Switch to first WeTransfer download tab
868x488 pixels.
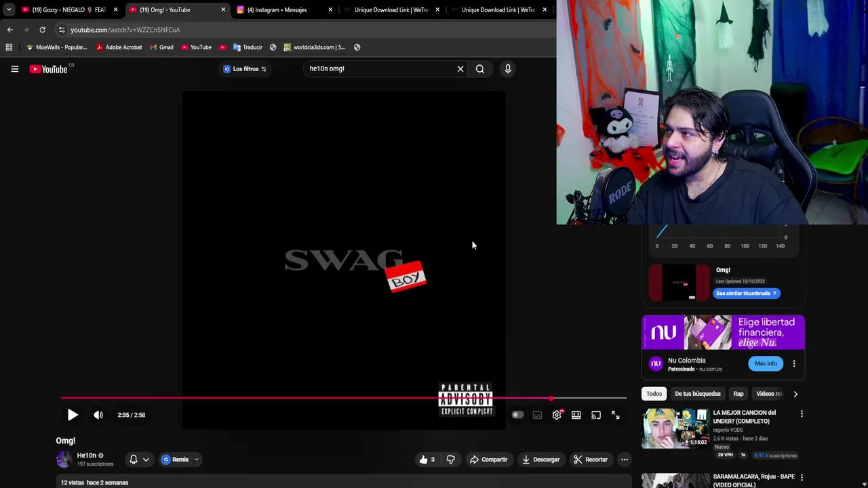tap(391, 10)
